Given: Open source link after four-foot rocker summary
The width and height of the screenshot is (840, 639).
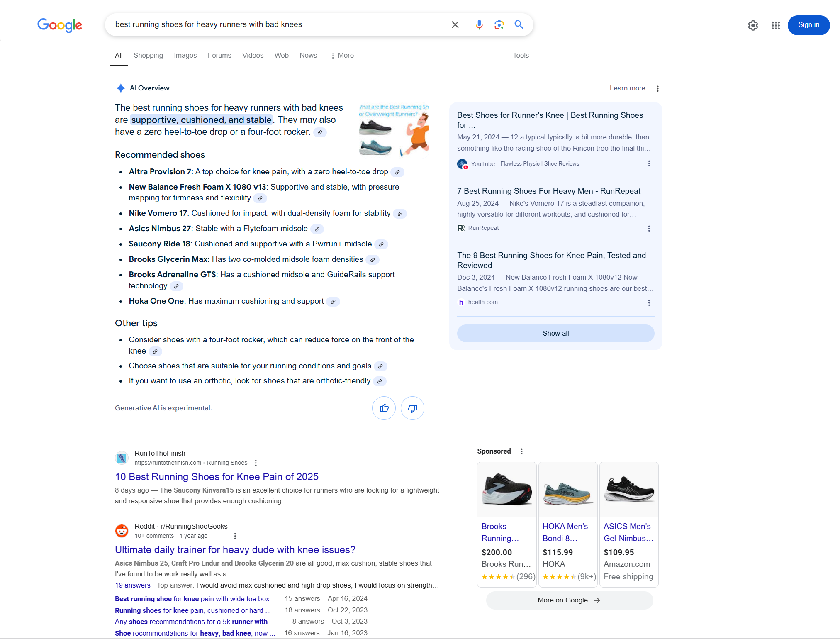Looking at the screenshot, I should pyautogui.click(x=320, y=132).
